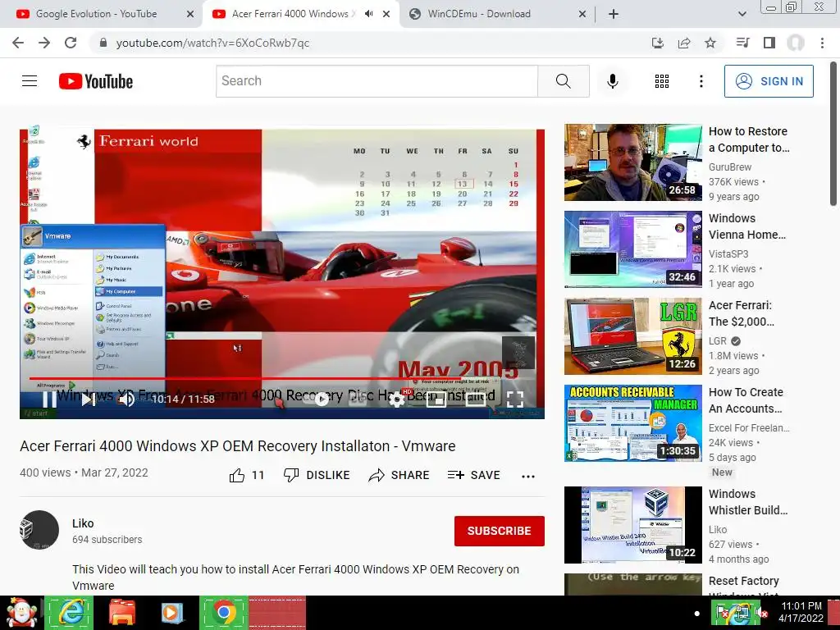The height and width of the screenshot is (630, 840).
Task: Switch to the WinCDEmu - Download tab
Action: click(x=479, y=14)
